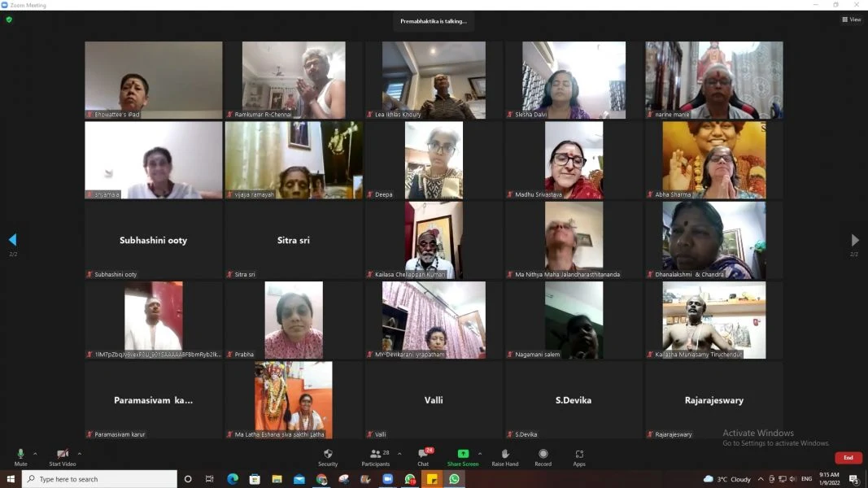Click the green encryption shield icon
This screenshot has width=868, height=488.
point(9,20)
